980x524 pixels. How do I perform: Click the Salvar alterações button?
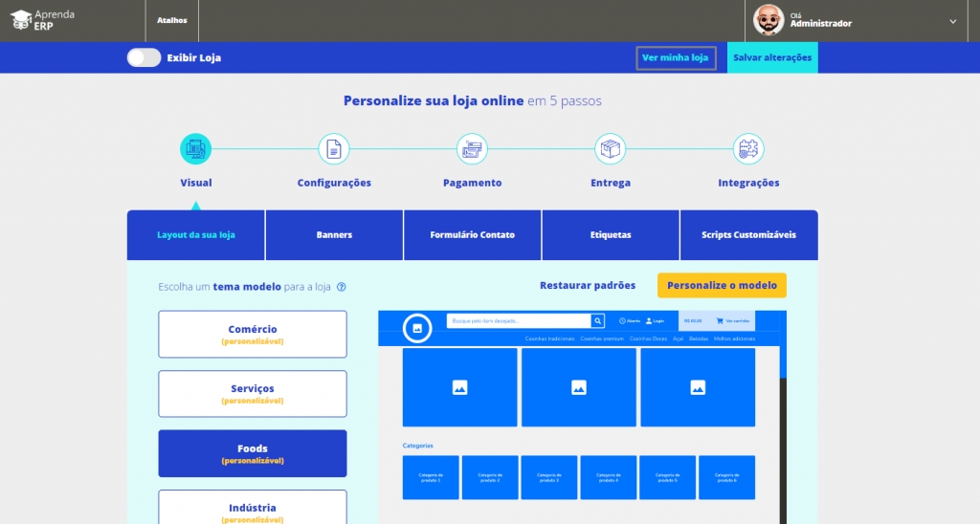tap(772, 57)
